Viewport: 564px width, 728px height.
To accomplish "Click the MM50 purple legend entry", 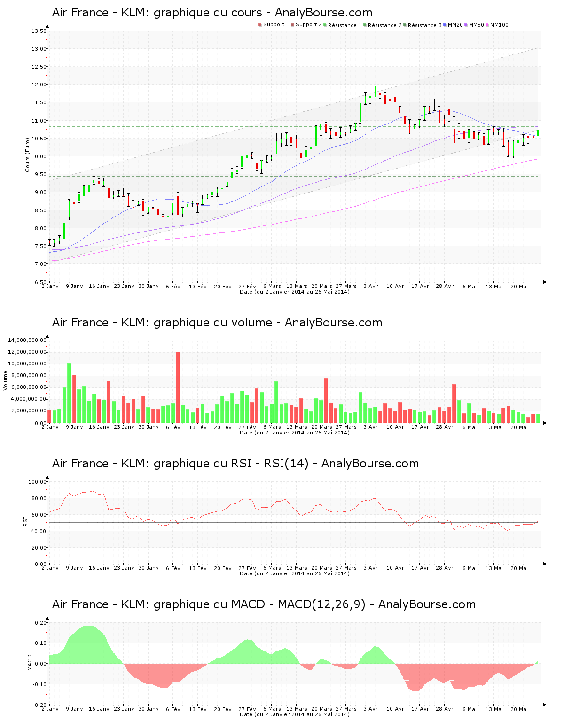I will pyautogui.click(x=474, y=25).
